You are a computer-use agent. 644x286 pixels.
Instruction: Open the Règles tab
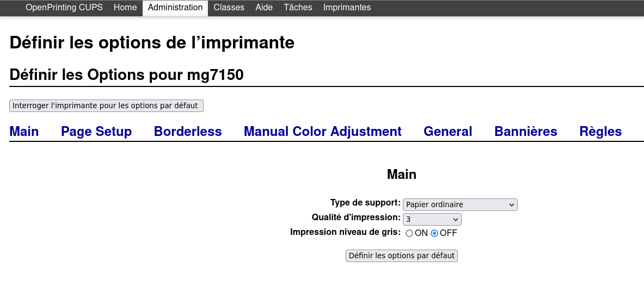600,132
